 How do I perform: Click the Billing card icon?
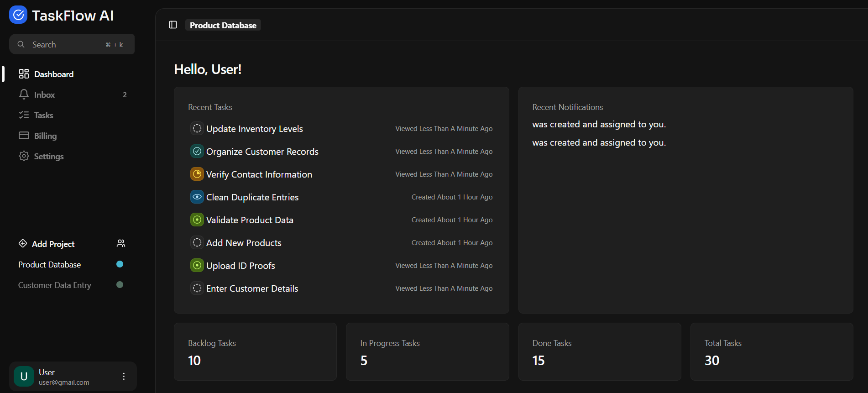pos(24,136)
